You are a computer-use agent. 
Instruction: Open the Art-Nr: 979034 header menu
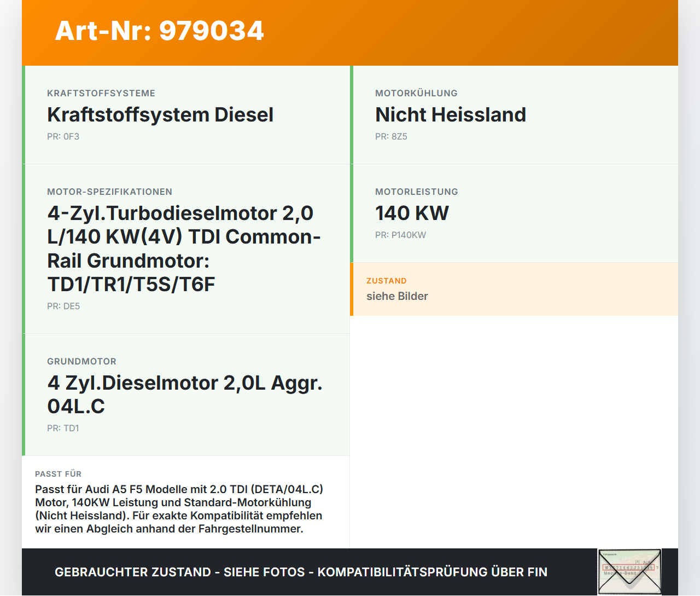coord(159,31)
